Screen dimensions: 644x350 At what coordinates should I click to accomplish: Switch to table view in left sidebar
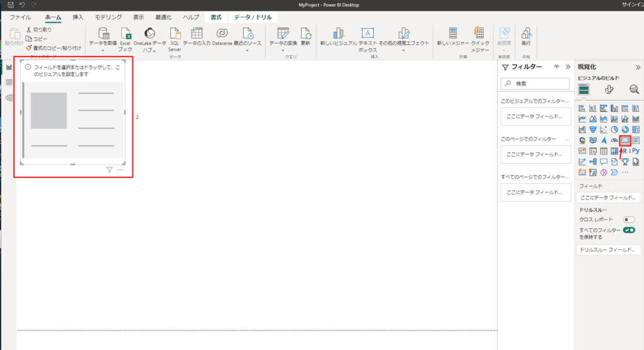pyautogui.click(x=9, y=82)
